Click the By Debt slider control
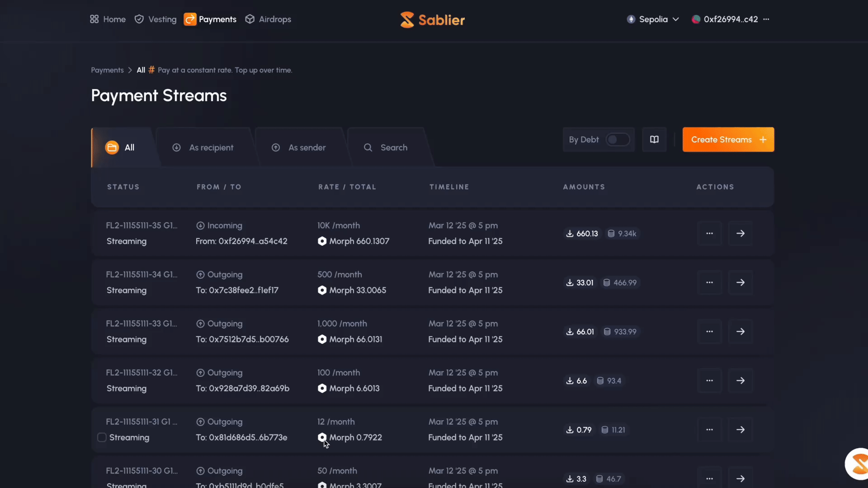Screen dimensions: 868x488 coord(617,140)
